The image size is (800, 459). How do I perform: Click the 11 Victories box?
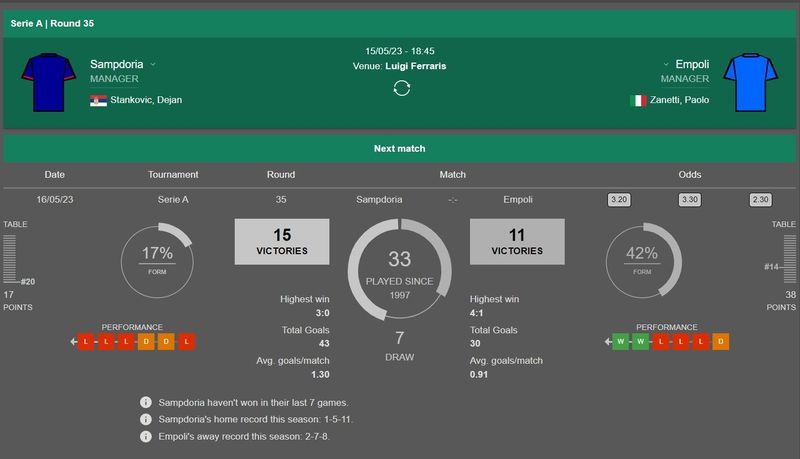pos(517,242)
